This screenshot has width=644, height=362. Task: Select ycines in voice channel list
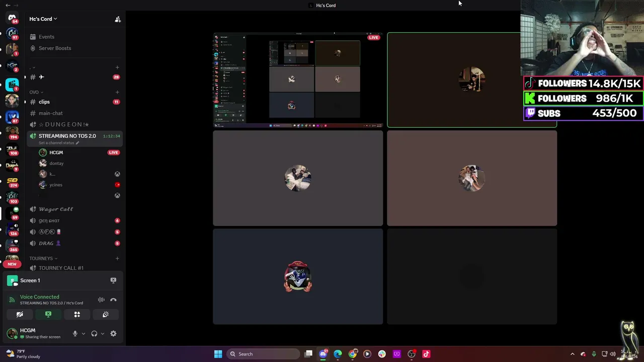(x=79, y=185)
